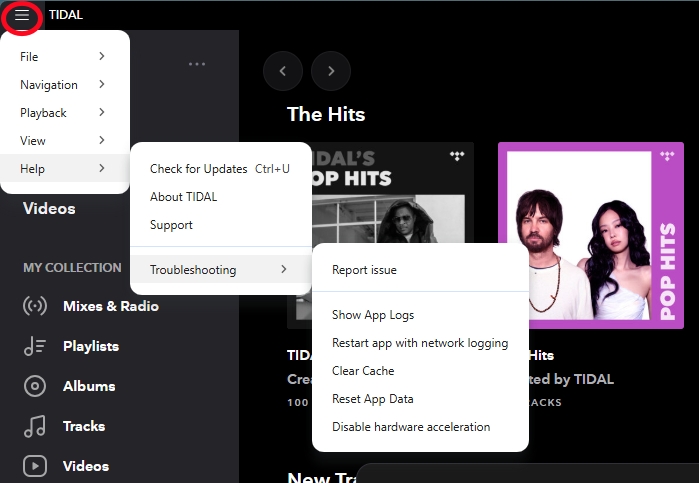699x483 pixels.
Task: Open the Pop Hits purple cover thumbnail
Action: (x=591, y=235)
